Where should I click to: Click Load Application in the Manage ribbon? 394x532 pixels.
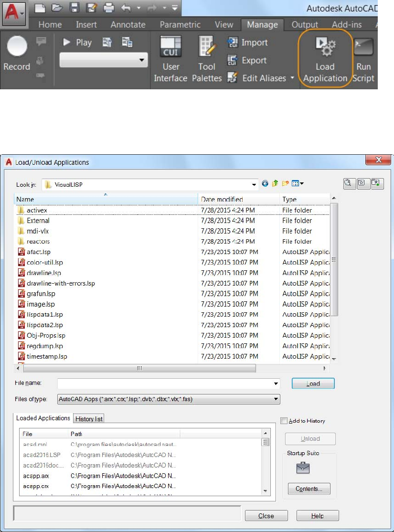[x=325, y=59]
